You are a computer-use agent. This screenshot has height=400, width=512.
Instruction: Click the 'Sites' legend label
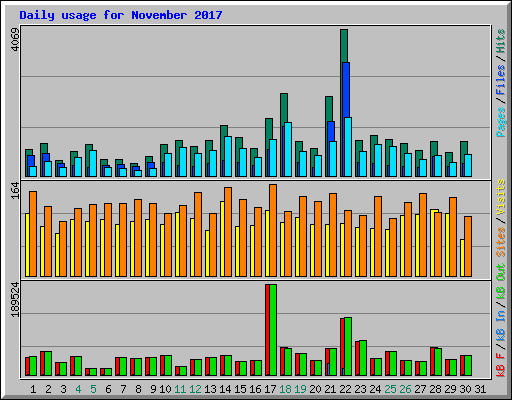pos(501,242)
